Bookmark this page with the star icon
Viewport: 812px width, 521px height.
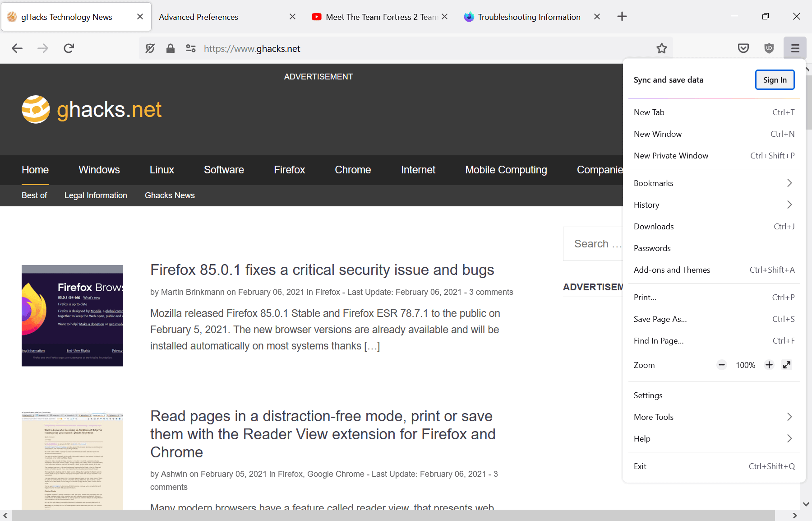click(662, 48)
